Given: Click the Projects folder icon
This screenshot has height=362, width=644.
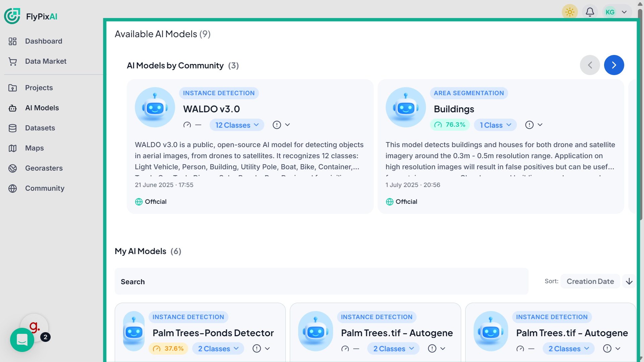Looking at the screenshot, I should [12, 88].
